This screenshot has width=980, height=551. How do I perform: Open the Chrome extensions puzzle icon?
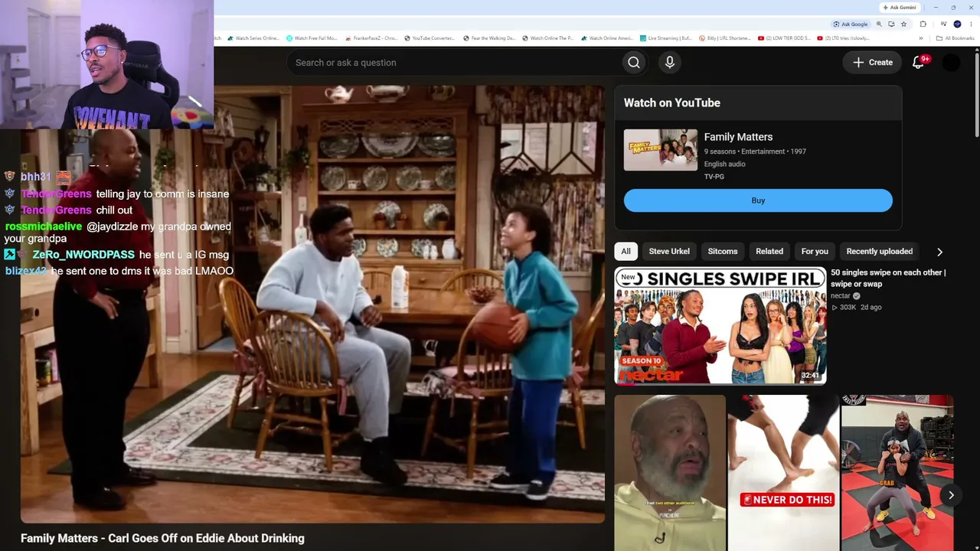click(x=923, y=24)
